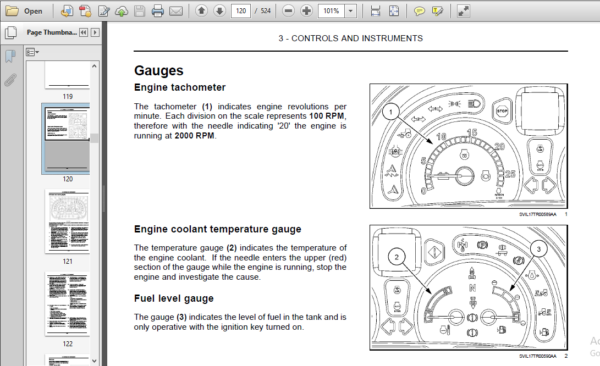Toggle read mode expand arrows icon

click(x=463, y=11)
